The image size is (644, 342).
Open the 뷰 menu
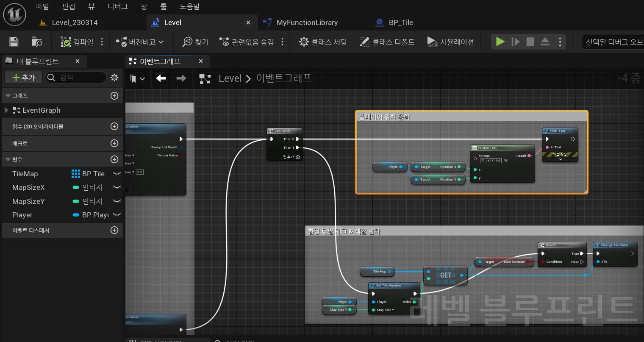(92, 7)
